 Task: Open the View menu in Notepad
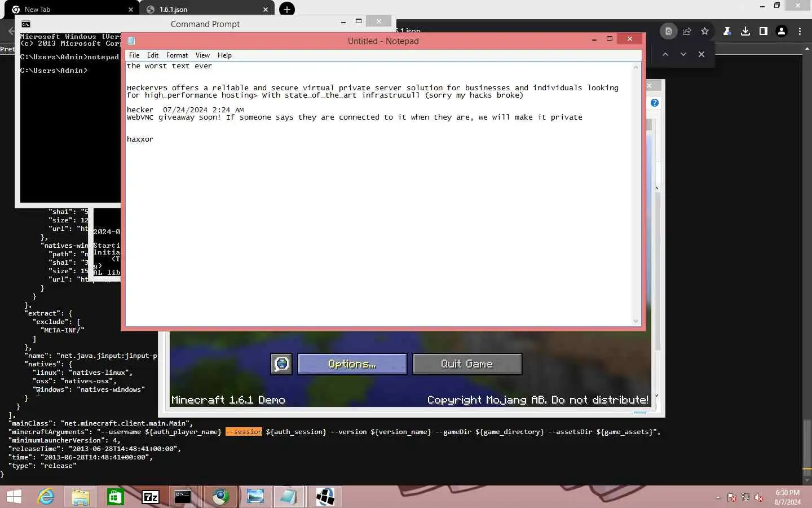coord(202,55)
